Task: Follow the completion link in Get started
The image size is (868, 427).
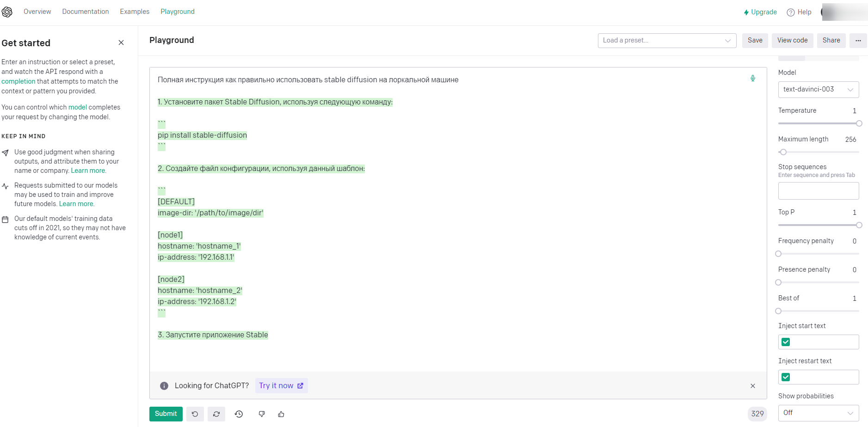Action: 18,81
